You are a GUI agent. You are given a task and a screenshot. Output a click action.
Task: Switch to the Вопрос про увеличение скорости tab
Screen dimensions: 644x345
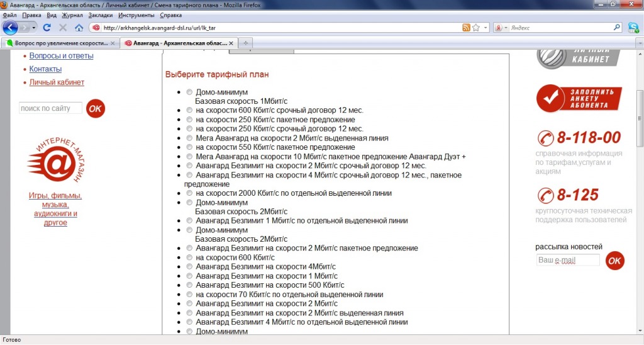click(x=61, y=43)
